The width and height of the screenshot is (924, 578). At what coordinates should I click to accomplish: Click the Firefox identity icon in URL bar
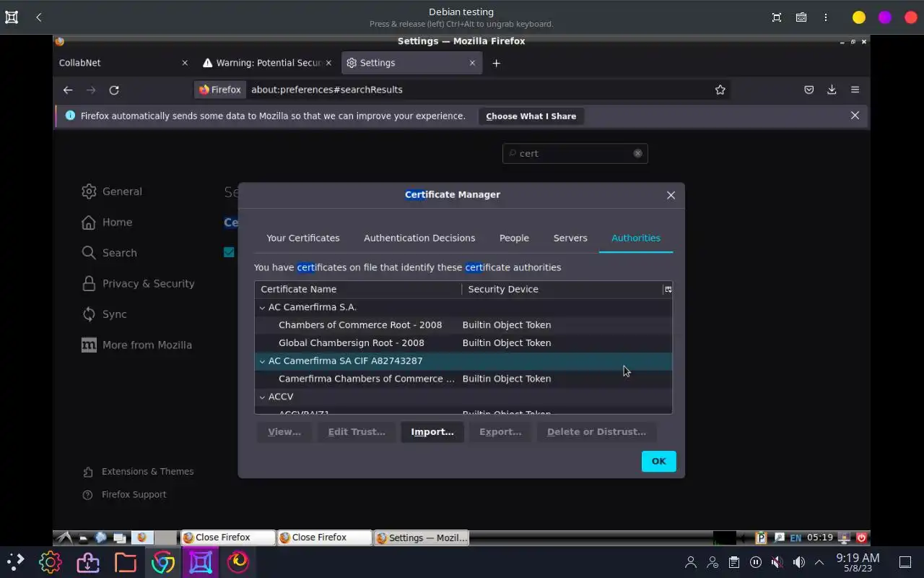click(x=220, y=90)
